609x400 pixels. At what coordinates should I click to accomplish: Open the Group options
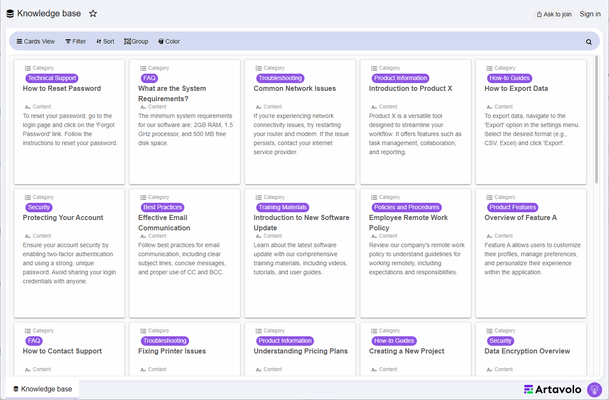(x=136, y=42)
